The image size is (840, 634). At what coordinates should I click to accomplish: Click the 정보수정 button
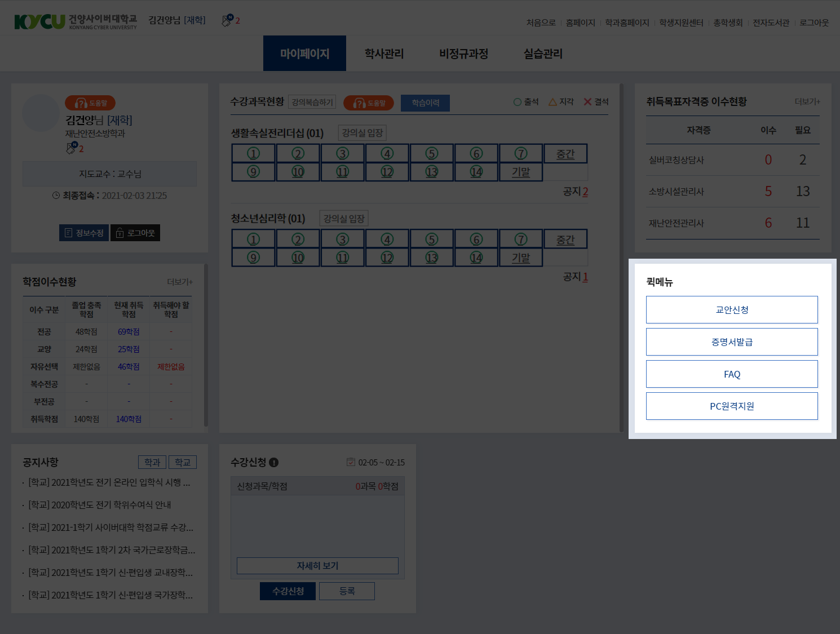(x=84, y=233)
